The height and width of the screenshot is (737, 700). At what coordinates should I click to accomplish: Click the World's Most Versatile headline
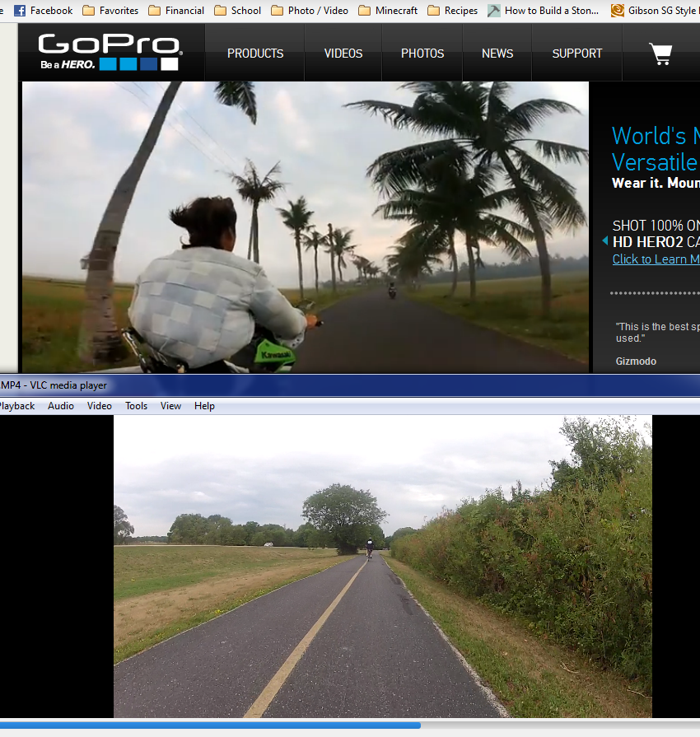pos(656,149)
